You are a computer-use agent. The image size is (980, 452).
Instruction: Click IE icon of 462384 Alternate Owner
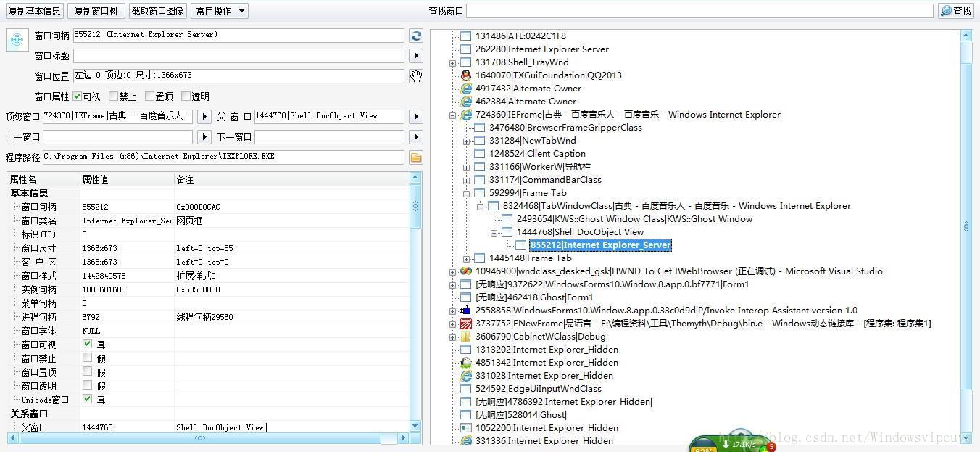(x=466, y=102)
